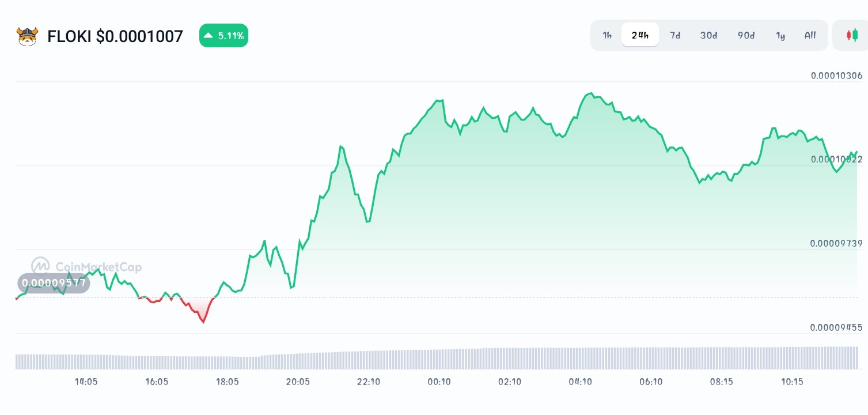
Task: Switch to the 30d tab
Action: 708,35
